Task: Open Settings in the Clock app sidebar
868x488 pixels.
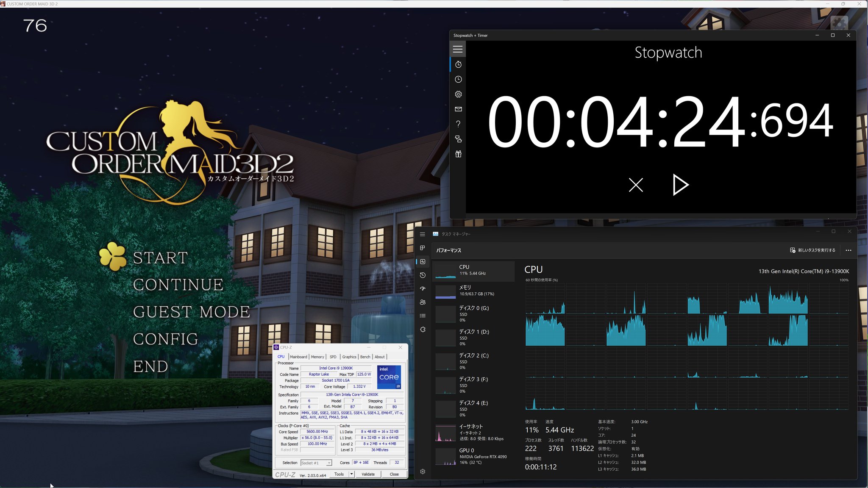Action: coord(458,94)
